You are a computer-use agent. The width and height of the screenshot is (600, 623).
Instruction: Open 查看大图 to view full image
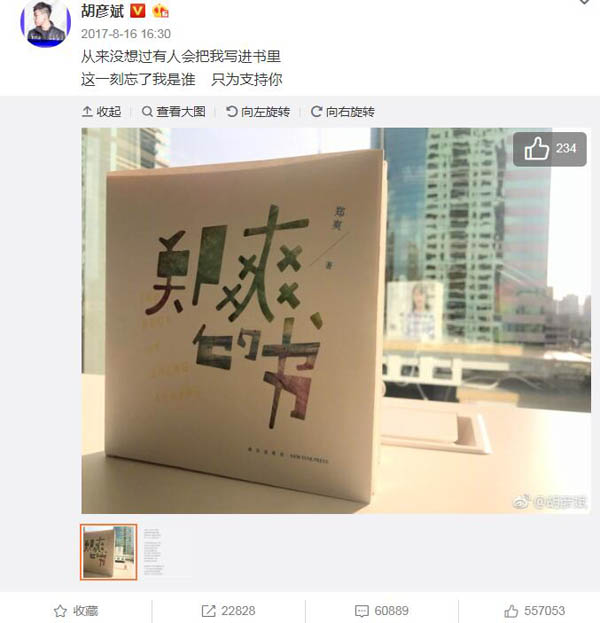[x=174, y=112]
